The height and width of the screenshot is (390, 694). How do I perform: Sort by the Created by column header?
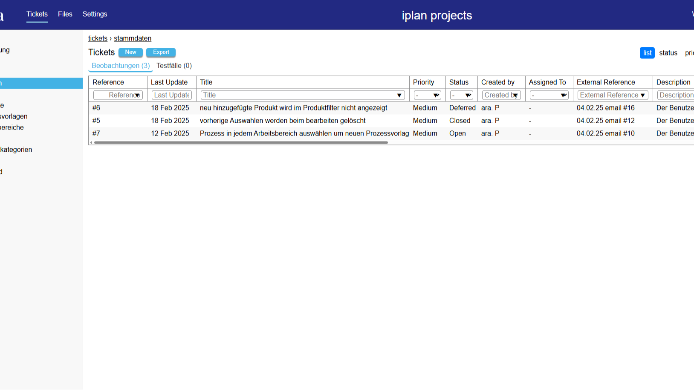click(x=498, y=82)
